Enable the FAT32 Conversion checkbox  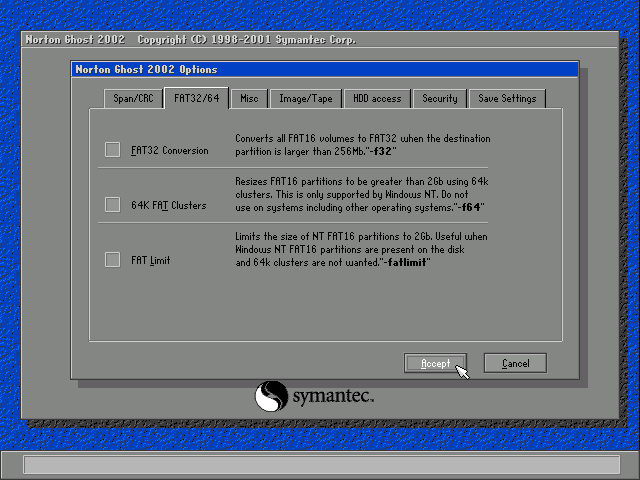112,149
